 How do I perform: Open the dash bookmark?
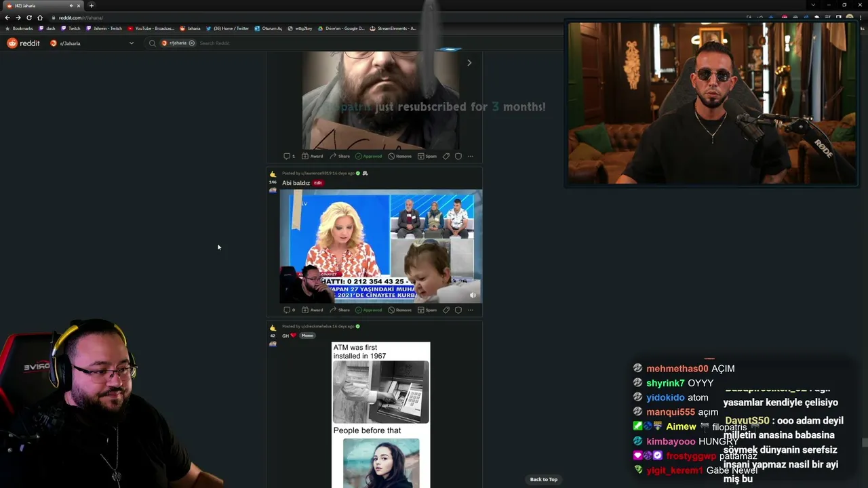pos(47,28)
